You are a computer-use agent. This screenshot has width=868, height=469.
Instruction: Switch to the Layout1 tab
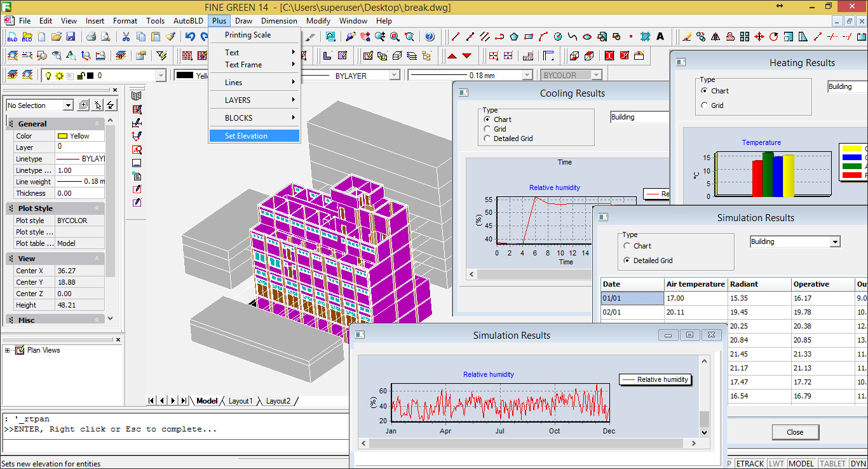coord(241,401)
